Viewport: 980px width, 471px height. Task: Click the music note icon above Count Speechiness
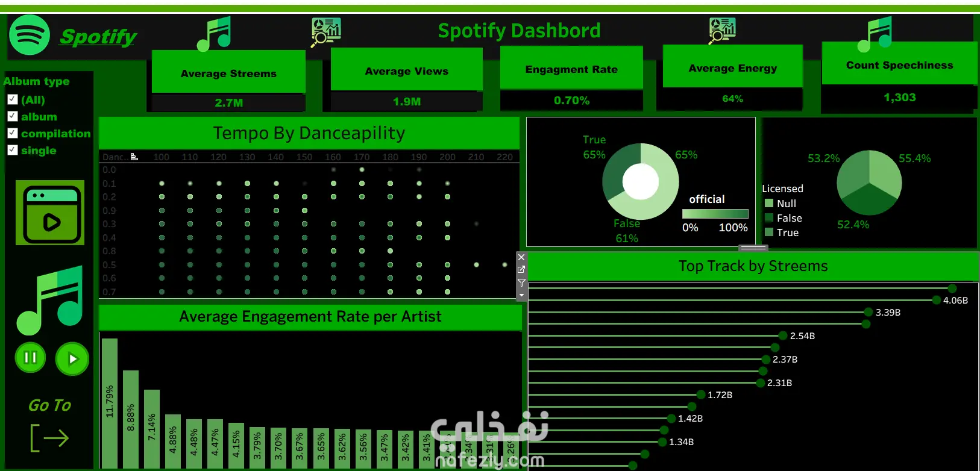tap(875, 34)
